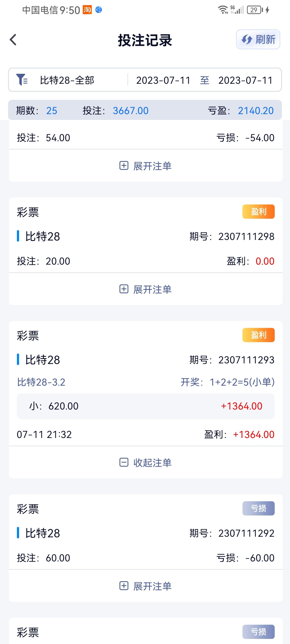Tap the back arrow icon
This screenshot has height=644, width=290.
[13, 40]
